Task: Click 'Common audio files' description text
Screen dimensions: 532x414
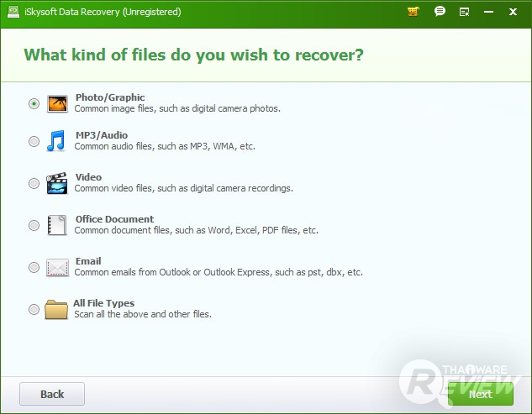Action: 165,146
